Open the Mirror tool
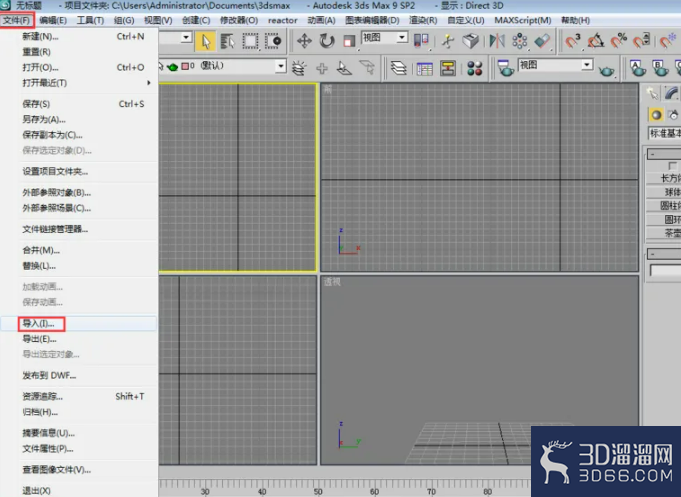 point(497,41)
